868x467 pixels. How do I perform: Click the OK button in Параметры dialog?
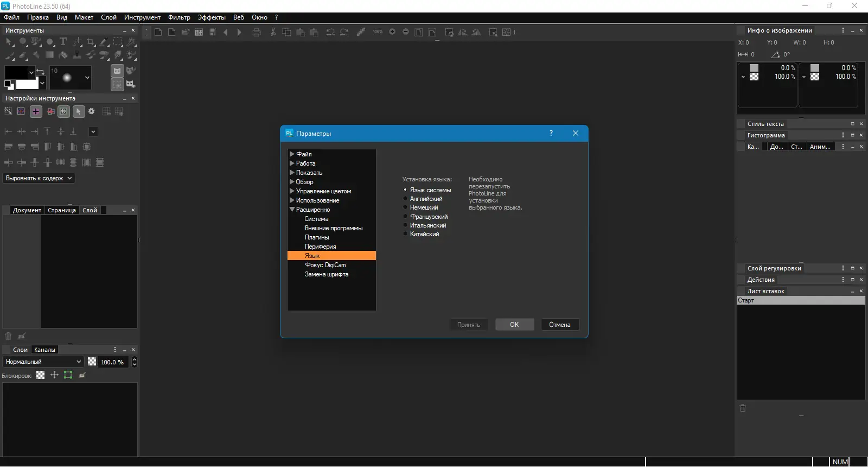pos(514,325)
